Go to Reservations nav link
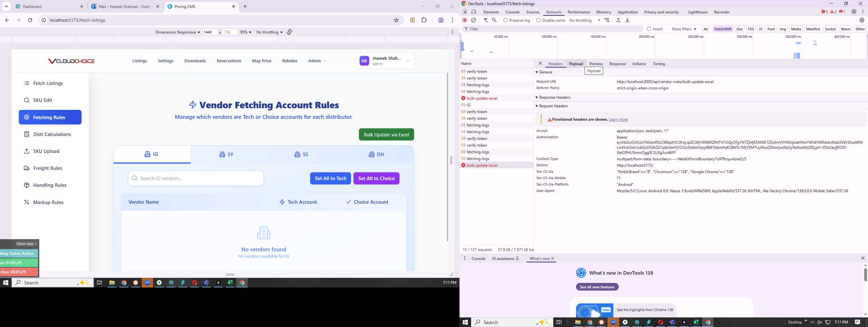This screenshot has width=868, height=327. tap(229, 61)
